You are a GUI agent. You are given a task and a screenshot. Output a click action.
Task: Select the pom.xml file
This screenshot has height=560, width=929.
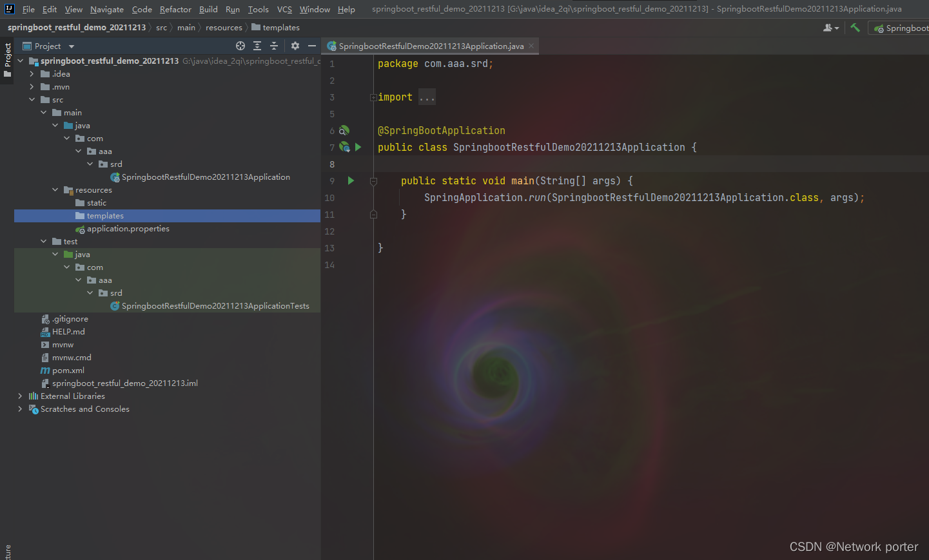click(x=63, y=370)
